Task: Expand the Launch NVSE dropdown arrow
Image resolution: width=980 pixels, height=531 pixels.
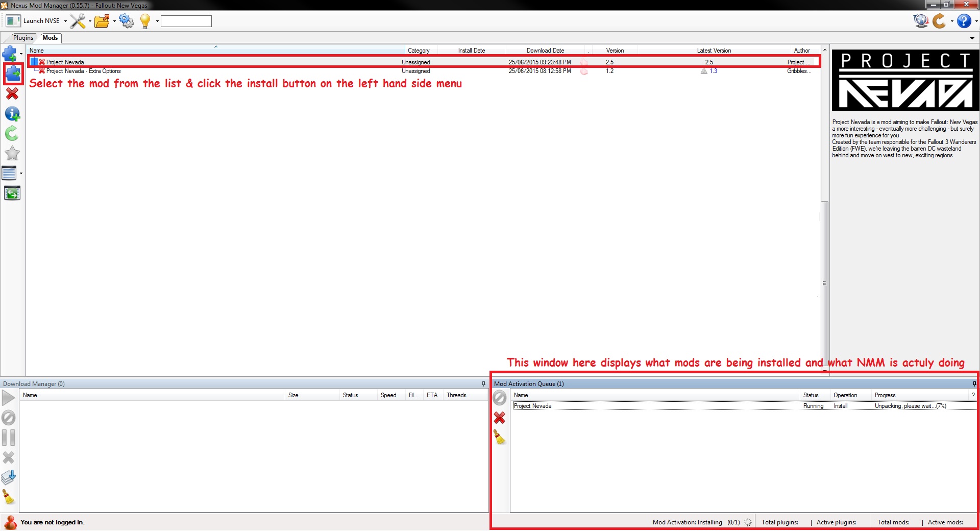Action: point(65,21)
